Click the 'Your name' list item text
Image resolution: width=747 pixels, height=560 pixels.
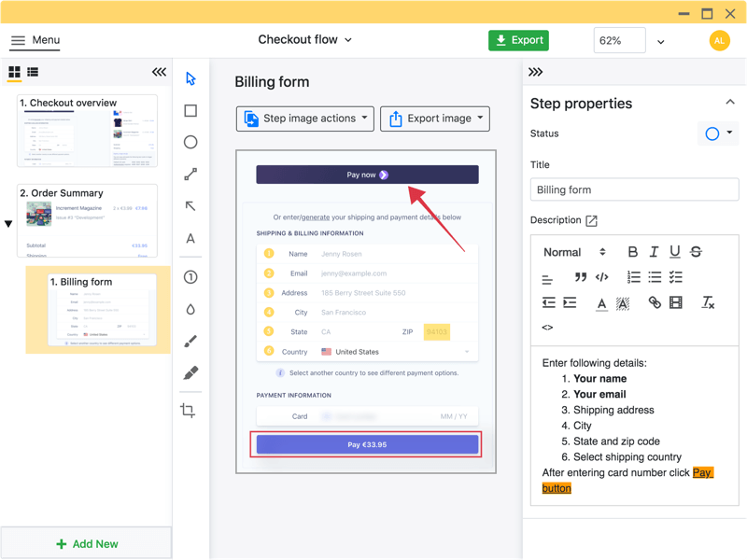pyautogui.click(x=599, y=379)
